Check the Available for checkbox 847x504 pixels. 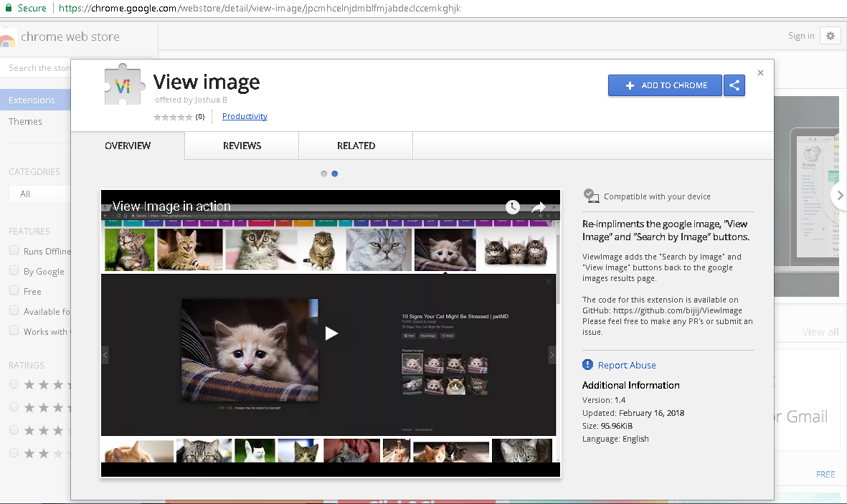click(14, 310)
